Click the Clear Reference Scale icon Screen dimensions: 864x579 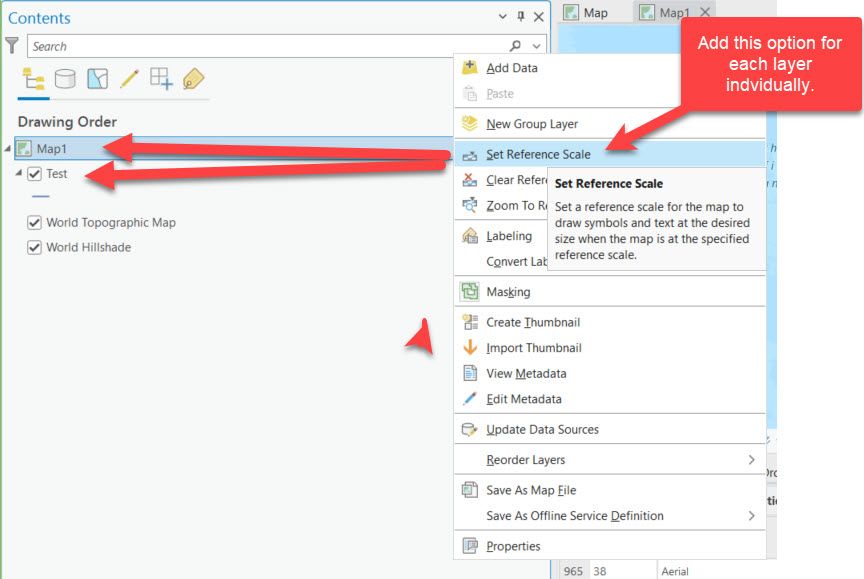pyautogui.click(x=469, y=180)
